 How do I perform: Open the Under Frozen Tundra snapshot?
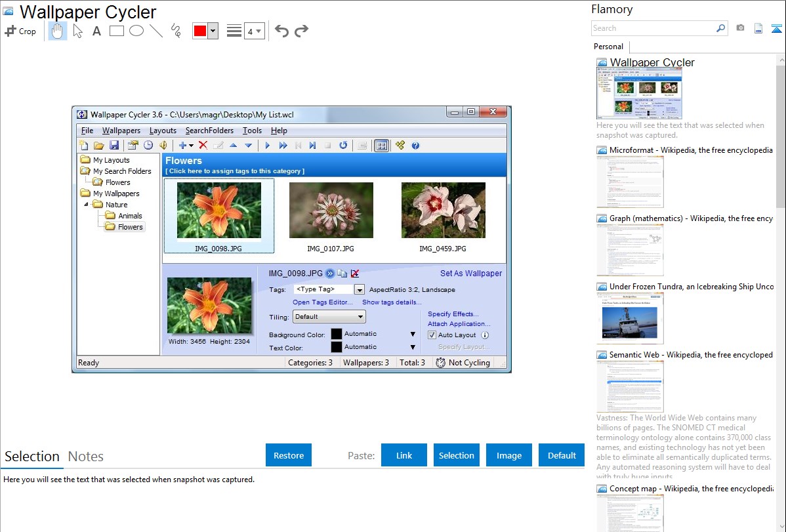(630, 318)
